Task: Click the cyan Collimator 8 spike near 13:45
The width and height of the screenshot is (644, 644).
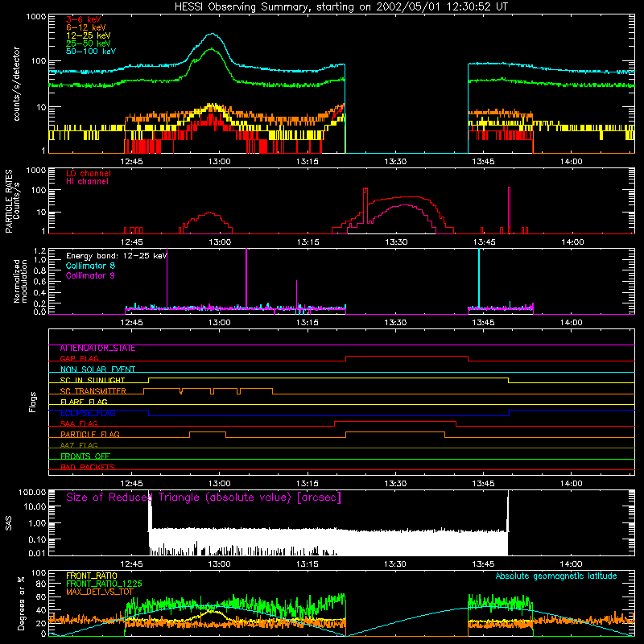Action: click(479, 279)
